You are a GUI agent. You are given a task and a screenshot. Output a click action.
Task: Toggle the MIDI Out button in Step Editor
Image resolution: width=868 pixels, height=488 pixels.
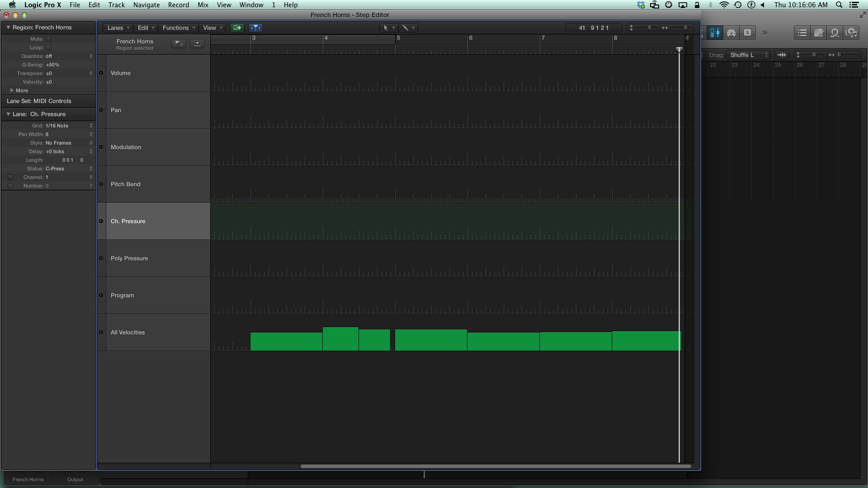[237, 28]
